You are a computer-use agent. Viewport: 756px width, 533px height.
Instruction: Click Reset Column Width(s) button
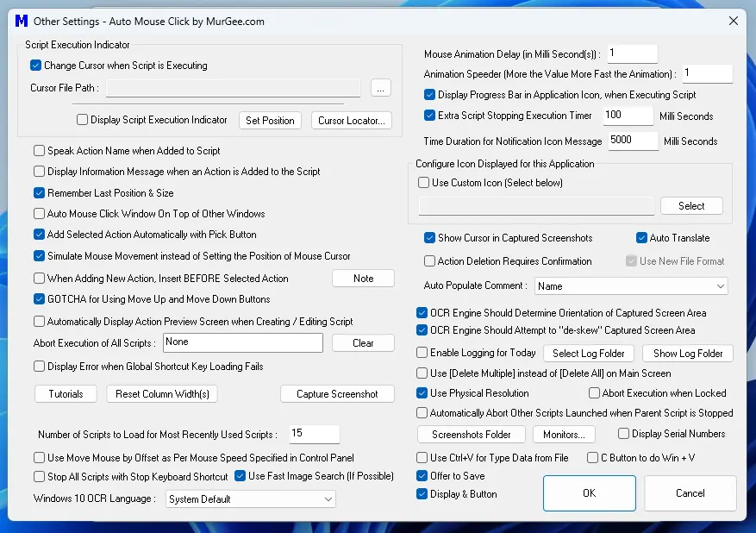pyautogui.click(x=162, y=394)
